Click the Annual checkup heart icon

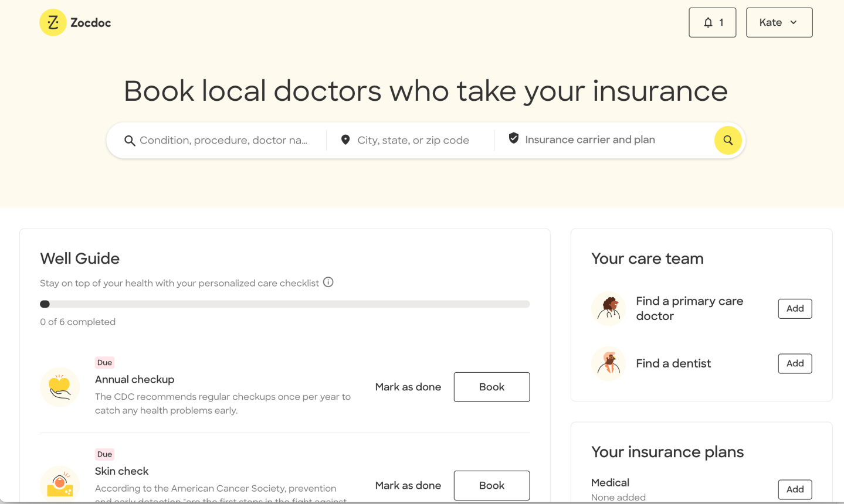pos(60,387)
